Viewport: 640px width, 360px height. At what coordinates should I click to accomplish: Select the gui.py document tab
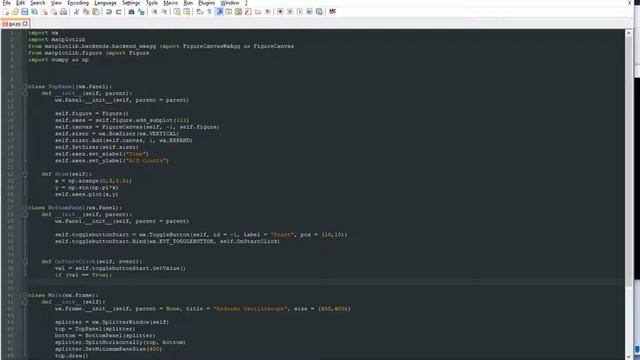[x=15, y=24]
